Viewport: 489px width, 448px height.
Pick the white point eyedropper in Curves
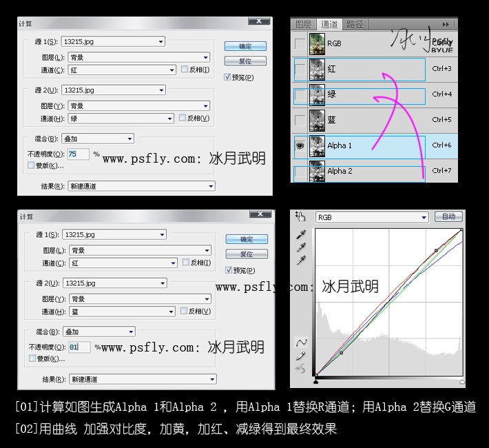point(301,261)
